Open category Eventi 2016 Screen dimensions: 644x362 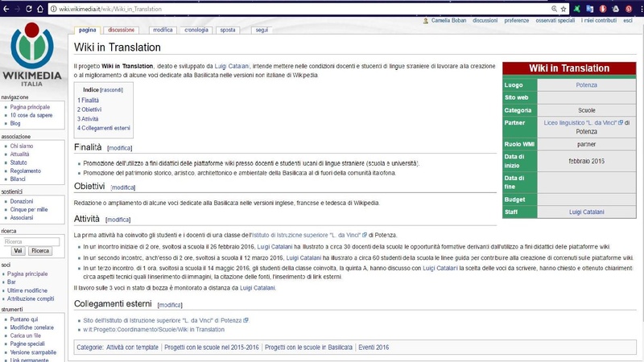[x=374, y=348]
